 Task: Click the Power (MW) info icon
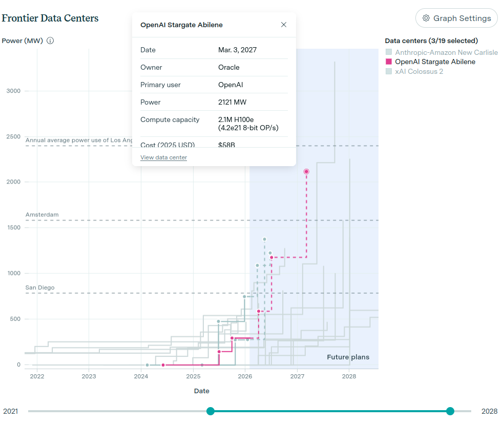(x=50, y=41)
